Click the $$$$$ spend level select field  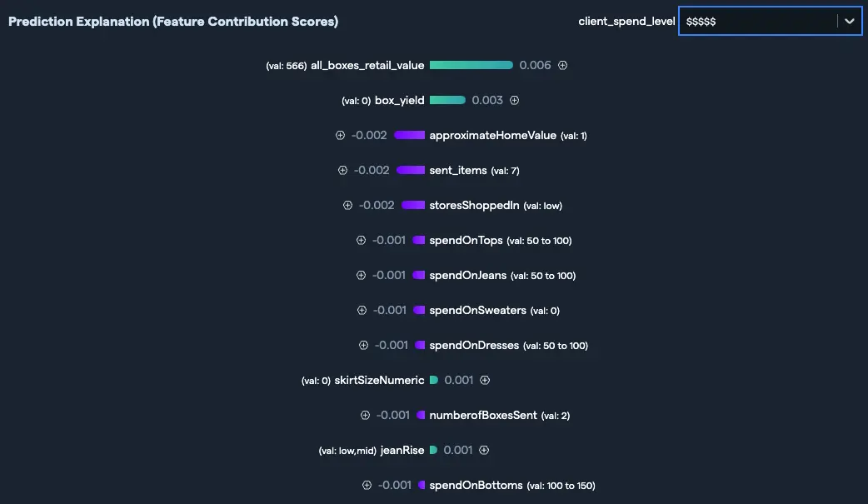point(758,22)
